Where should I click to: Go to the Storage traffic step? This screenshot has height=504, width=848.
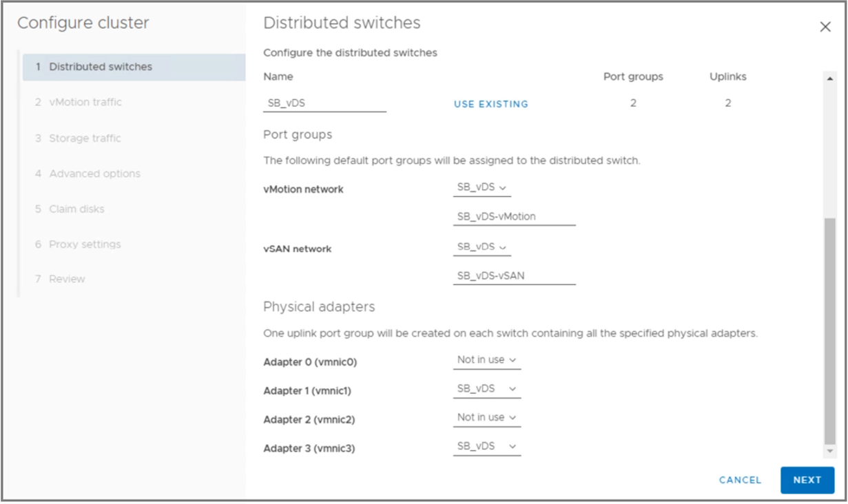(x=85, y=138)
